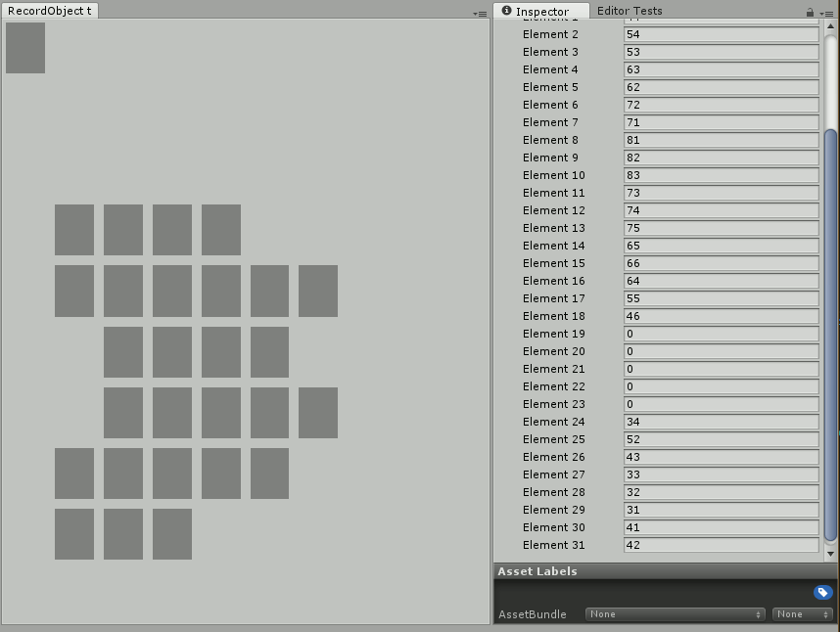Edit the Element 22 value field
The image size is (840, 632).
pos(722,387)
